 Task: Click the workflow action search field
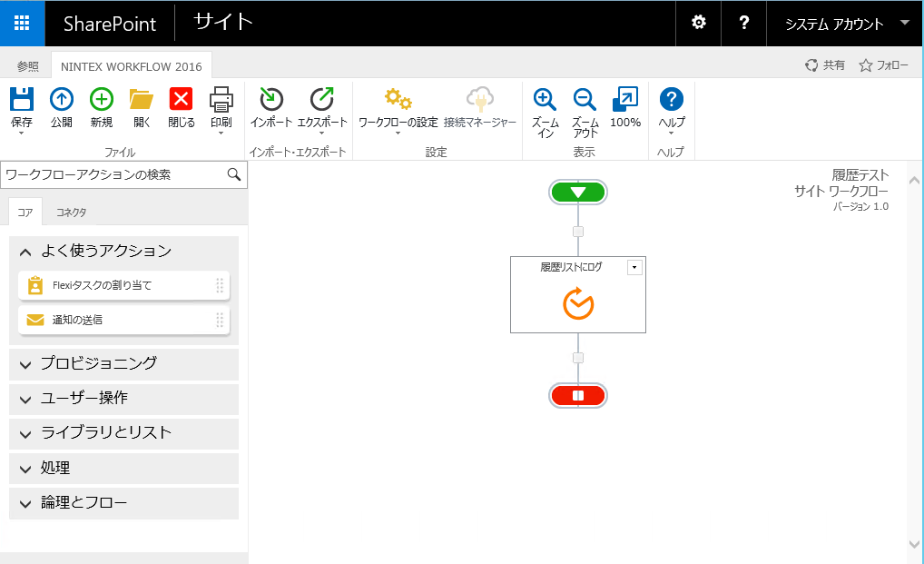113,174
